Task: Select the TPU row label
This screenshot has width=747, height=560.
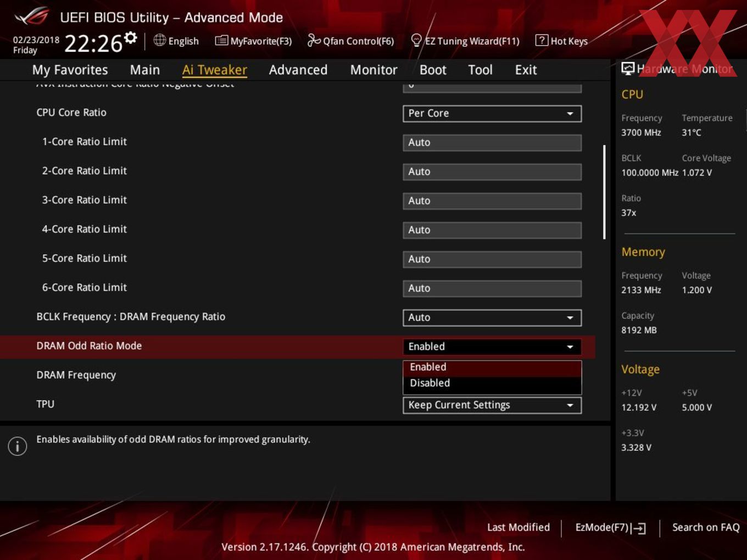Action: coord(45,404)
